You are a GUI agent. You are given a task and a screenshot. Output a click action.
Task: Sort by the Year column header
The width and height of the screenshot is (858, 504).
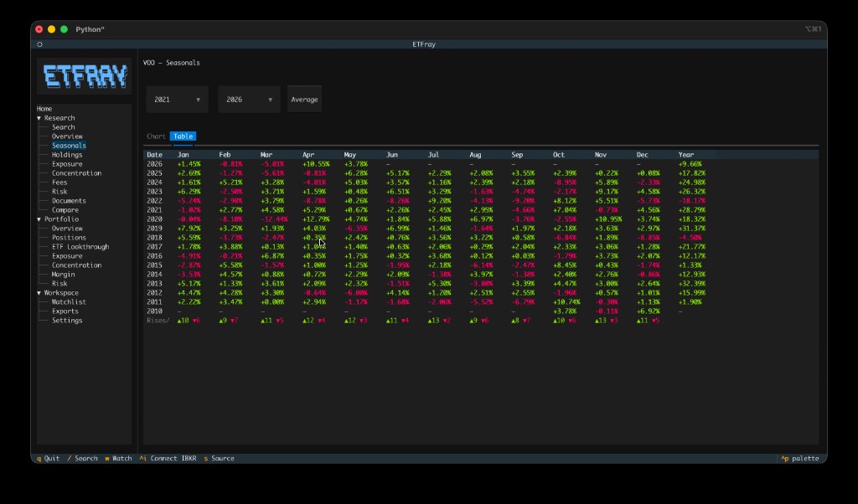click(x=685, y=155)
